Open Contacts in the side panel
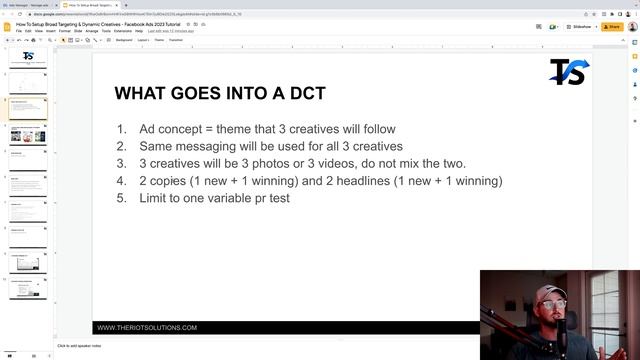640x360 pixels. click(635, 84)
